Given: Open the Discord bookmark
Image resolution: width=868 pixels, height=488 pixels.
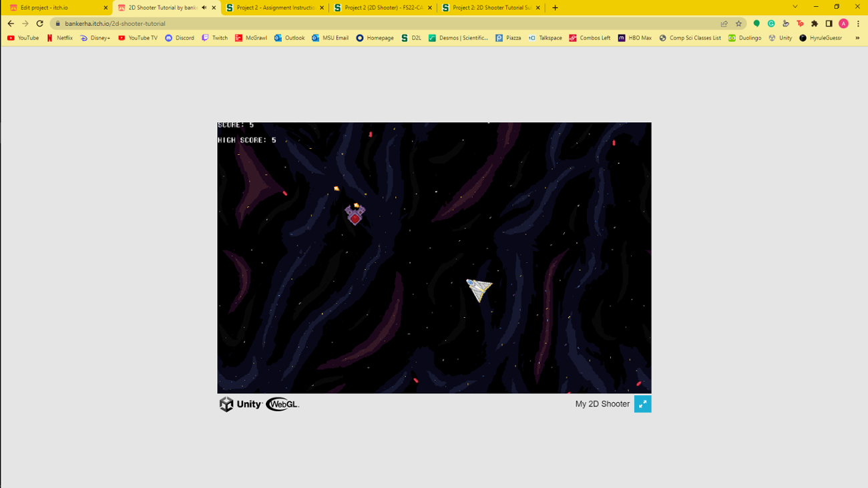Looking at the screenshot, I should (179, 37).
